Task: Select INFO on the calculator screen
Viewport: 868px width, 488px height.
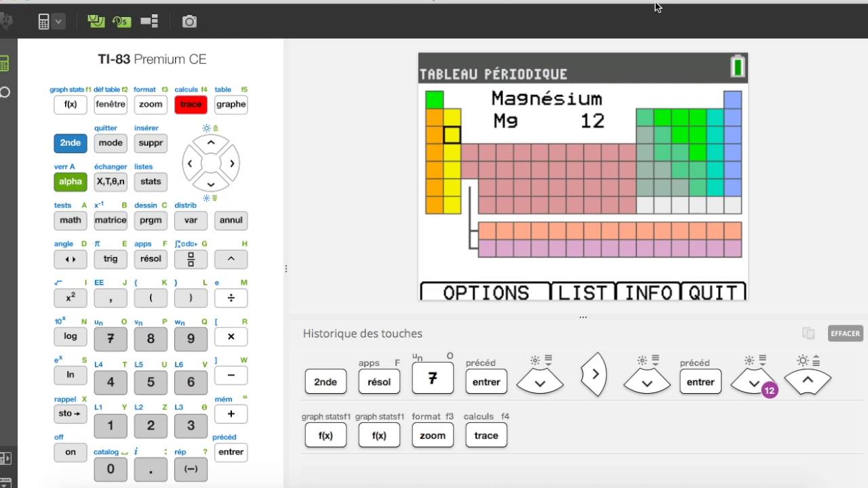Action: (648, 292)
